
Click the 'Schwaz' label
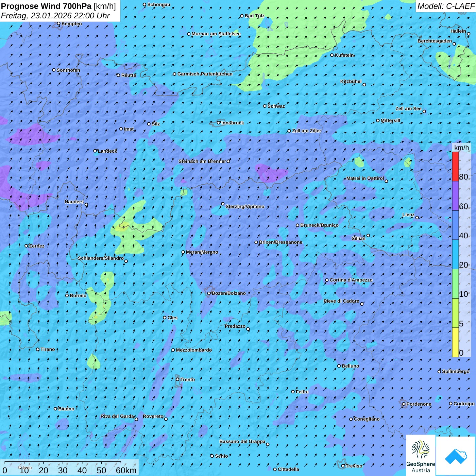click(276, 106)
